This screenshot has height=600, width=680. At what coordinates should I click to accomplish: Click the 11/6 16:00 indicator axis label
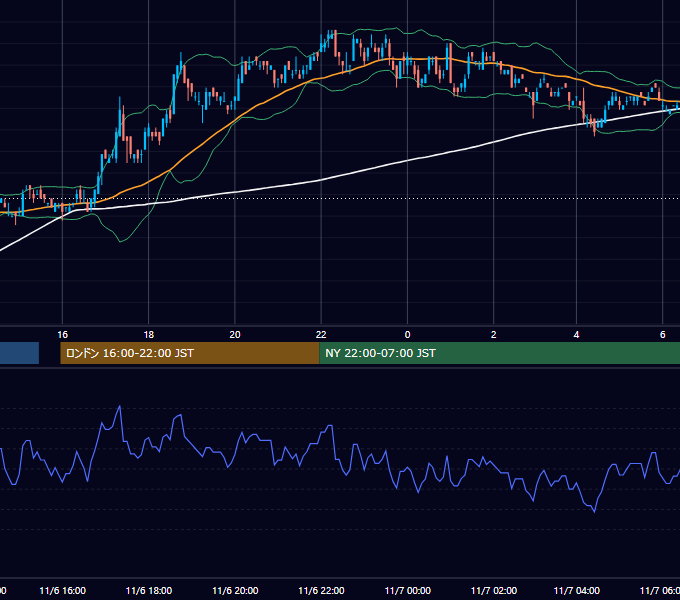tap(62, 591)
